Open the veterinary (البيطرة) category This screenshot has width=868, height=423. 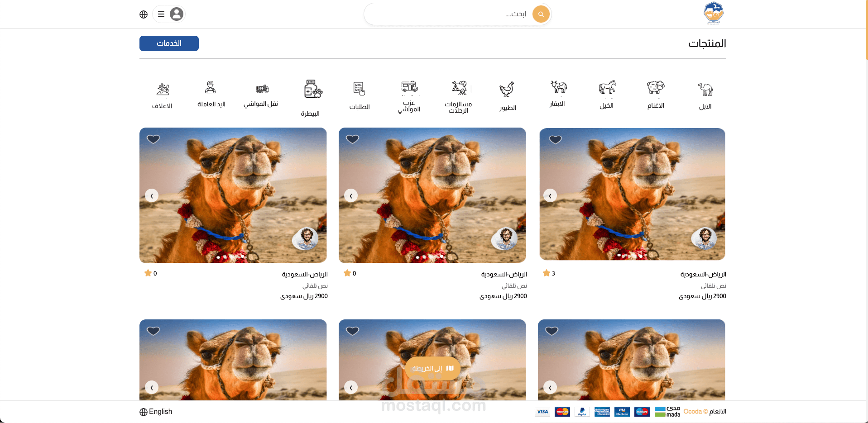click(x=311, y=98)
